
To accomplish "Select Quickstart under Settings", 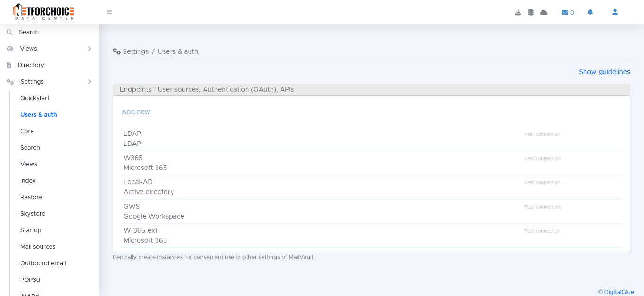I will [x=35, y=98].
